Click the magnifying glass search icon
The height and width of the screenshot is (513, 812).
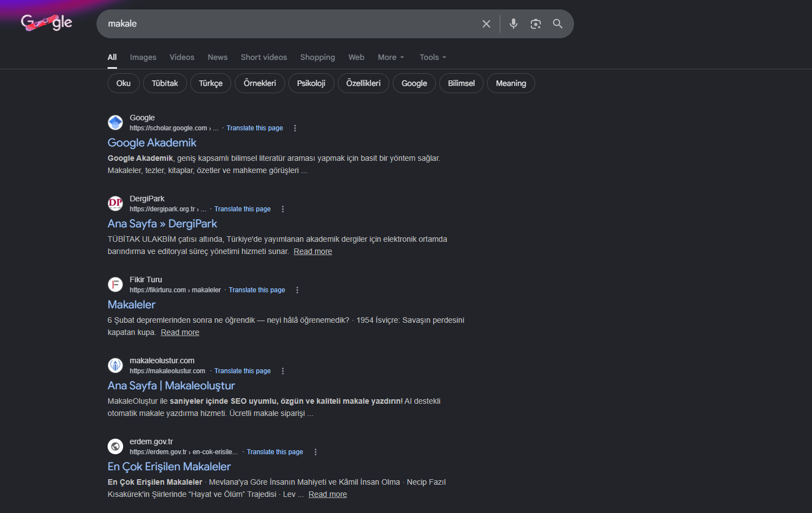tap(557, 24)
